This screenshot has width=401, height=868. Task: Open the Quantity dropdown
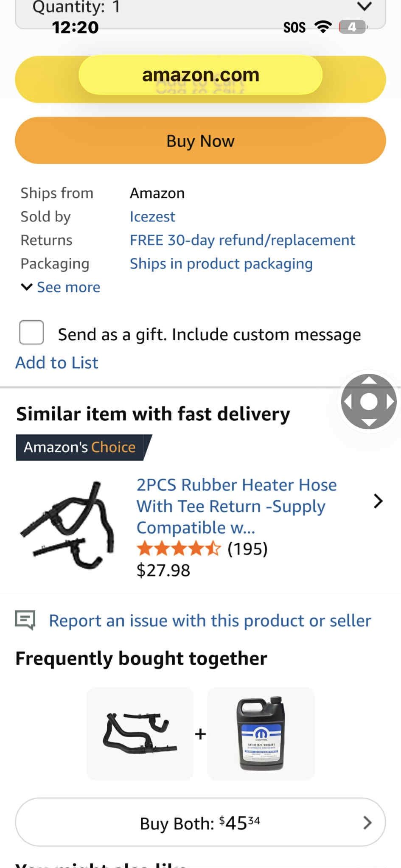[x=200, y=11]
